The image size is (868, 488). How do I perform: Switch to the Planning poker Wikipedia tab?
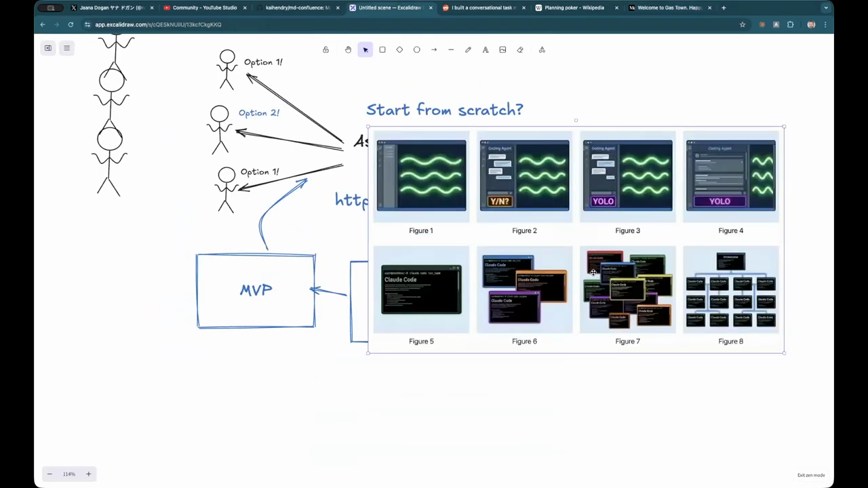tap(574, 8)
